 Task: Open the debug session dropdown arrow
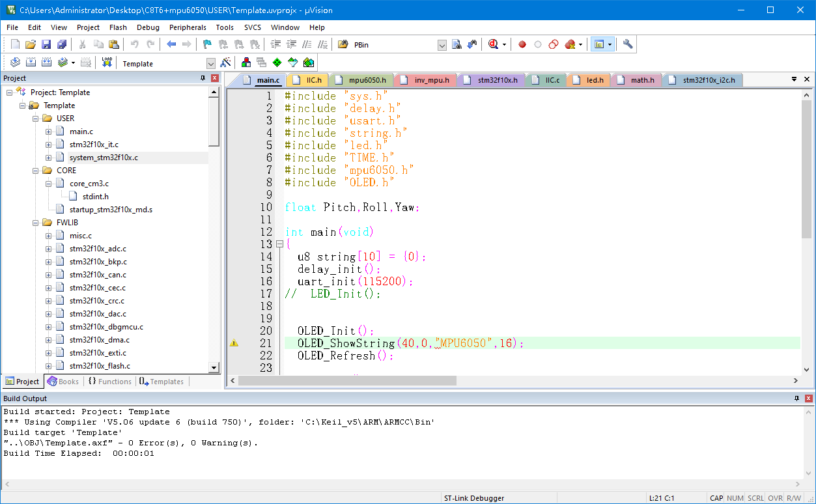504,44
